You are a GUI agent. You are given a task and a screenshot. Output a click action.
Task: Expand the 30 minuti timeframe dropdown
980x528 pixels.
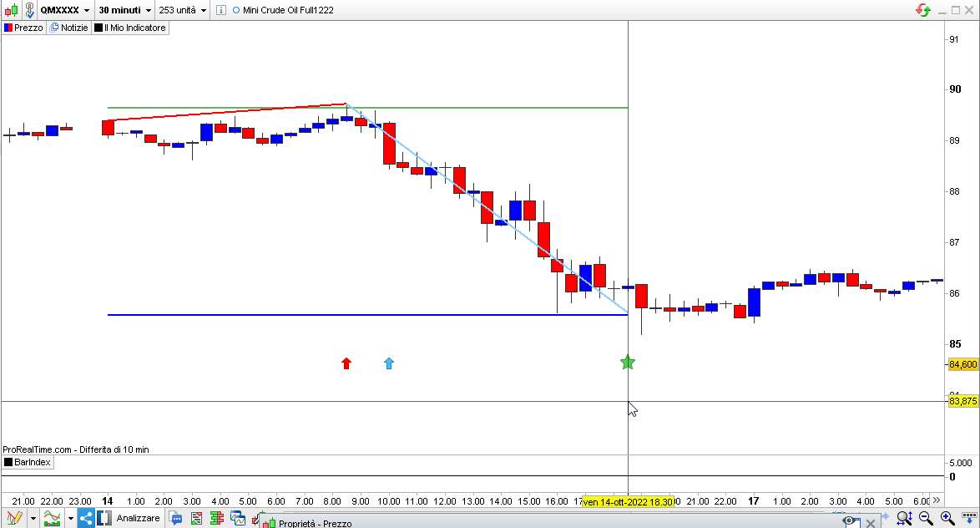click(x=124, y=10)
